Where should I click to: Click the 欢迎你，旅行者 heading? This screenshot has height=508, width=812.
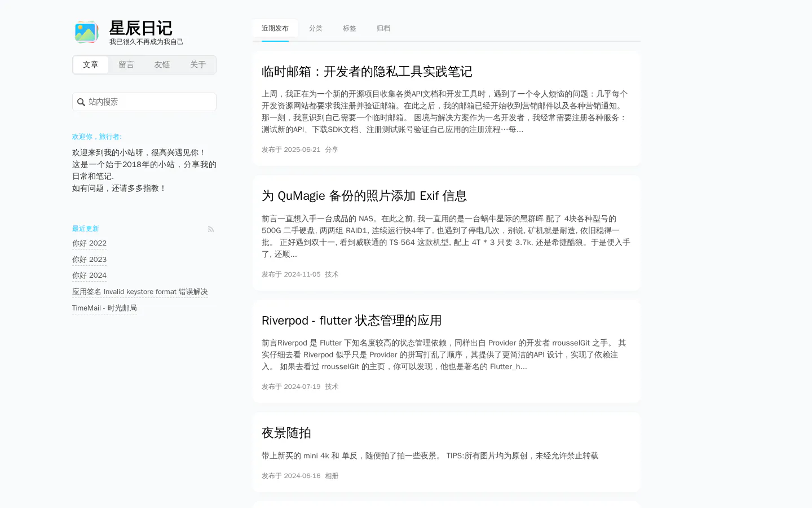pos(97,137)
